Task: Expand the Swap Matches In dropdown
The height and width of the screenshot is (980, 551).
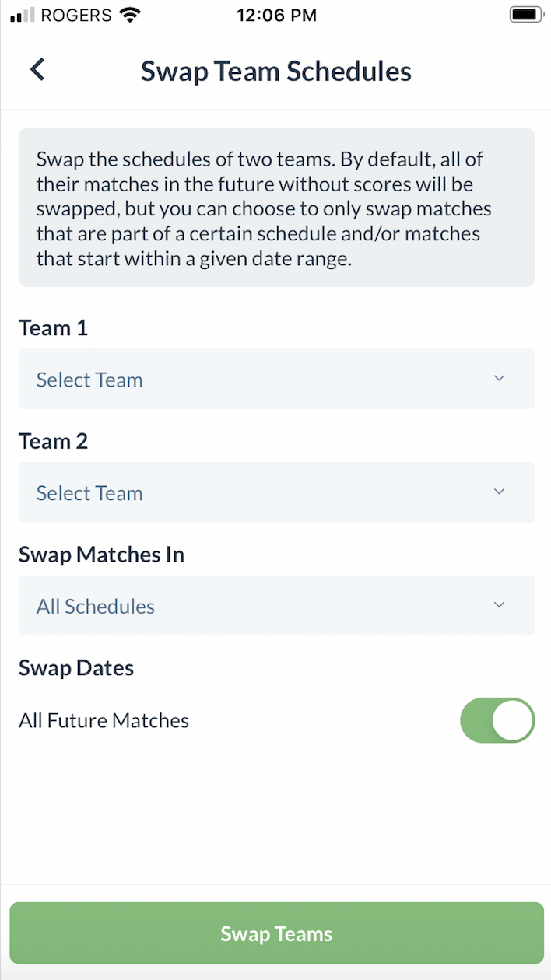Action: coord(276,606)
